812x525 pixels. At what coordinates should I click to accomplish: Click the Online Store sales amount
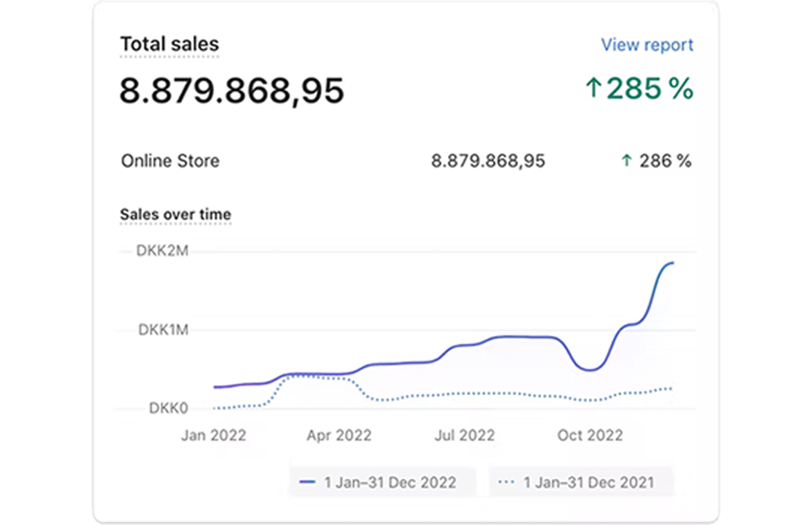coord(488,161)
